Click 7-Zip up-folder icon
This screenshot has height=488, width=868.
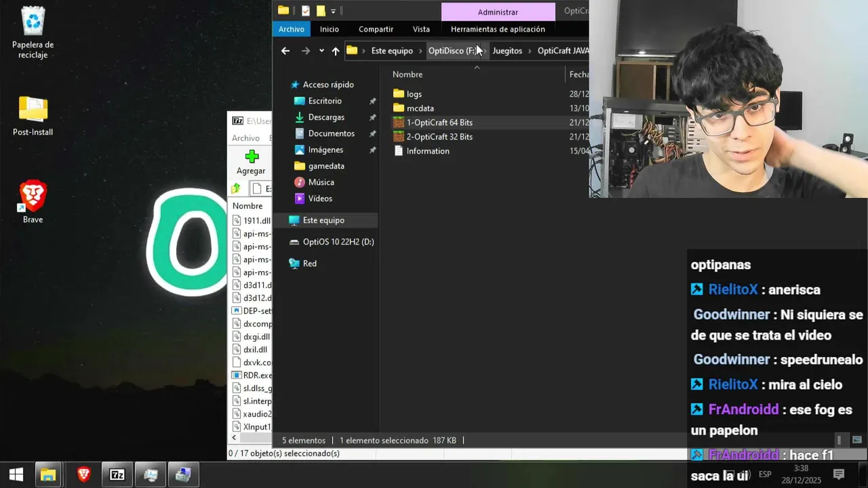[236, 189]
